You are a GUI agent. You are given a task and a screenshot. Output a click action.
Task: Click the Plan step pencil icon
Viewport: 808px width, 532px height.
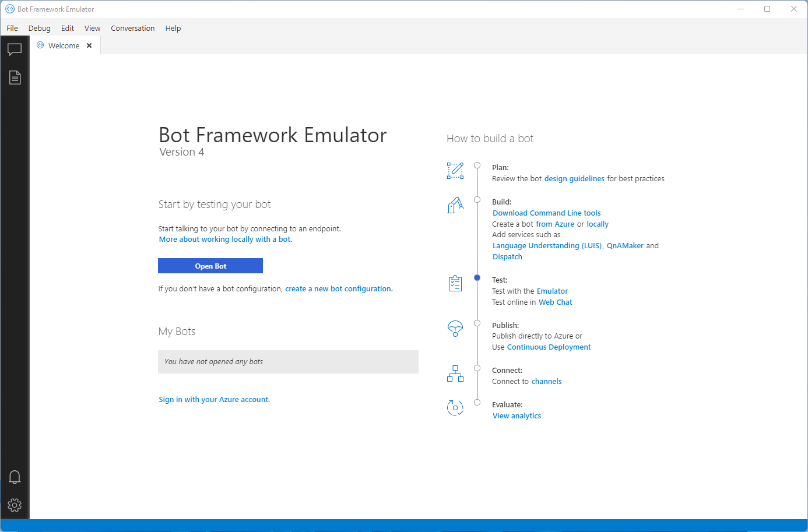455,171
